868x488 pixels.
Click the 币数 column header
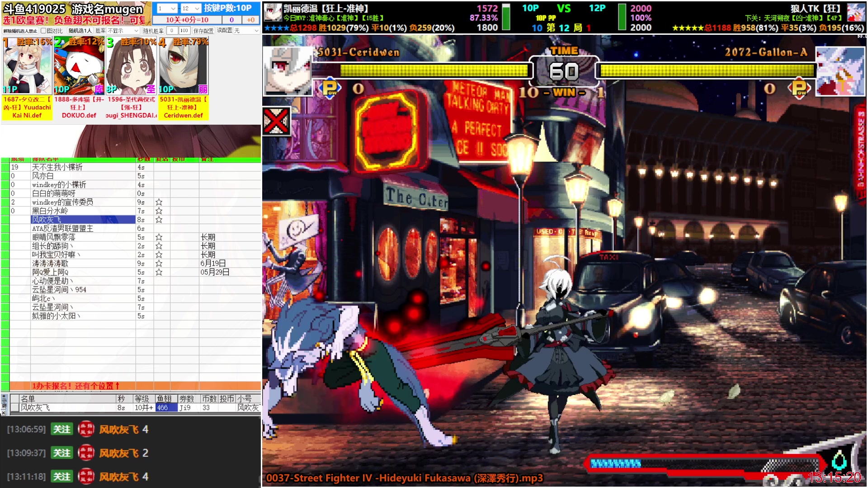[x=209, y=399]
